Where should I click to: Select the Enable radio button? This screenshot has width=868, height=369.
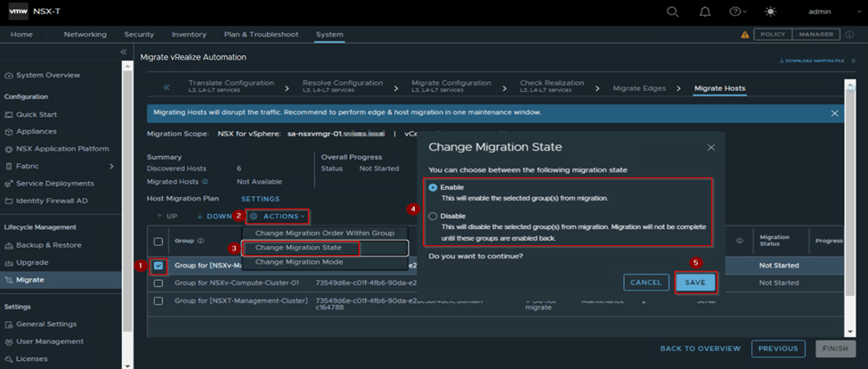click(434, 188)
